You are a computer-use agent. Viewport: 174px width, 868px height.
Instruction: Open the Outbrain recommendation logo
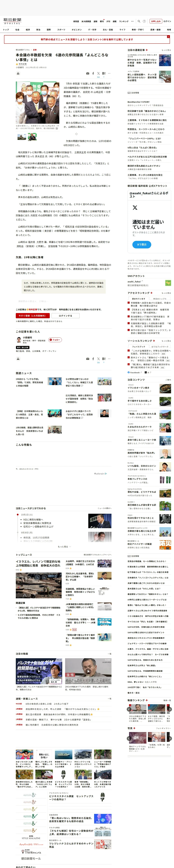[x=100, y=473]
